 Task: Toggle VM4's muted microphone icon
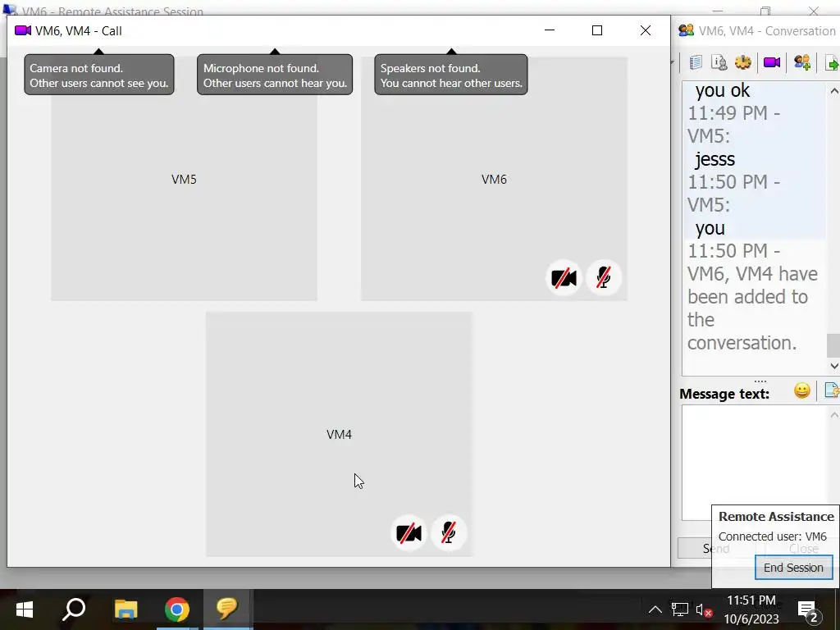tap(449, 533)
